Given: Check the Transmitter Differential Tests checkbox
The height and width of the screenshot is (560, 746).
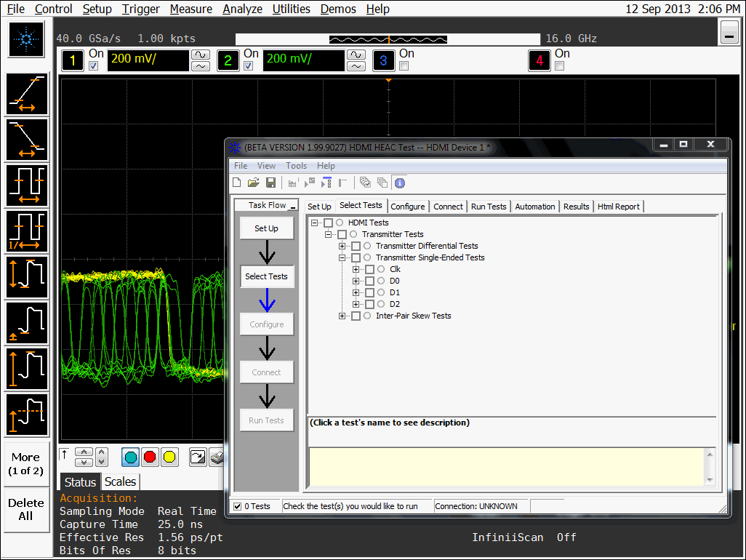Looking at the screenshot, I should click(356, 247).
